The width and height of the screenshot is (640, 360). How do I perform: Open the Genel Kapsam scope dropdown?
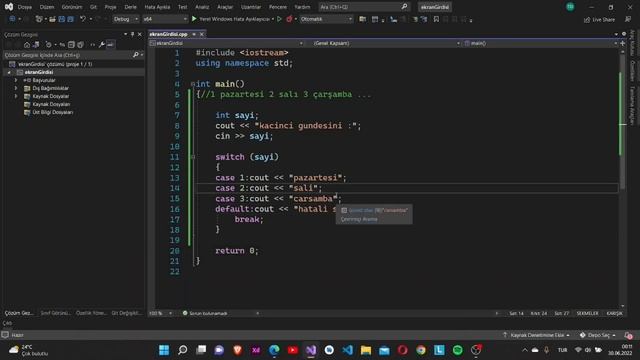click(x=387, y=43)
